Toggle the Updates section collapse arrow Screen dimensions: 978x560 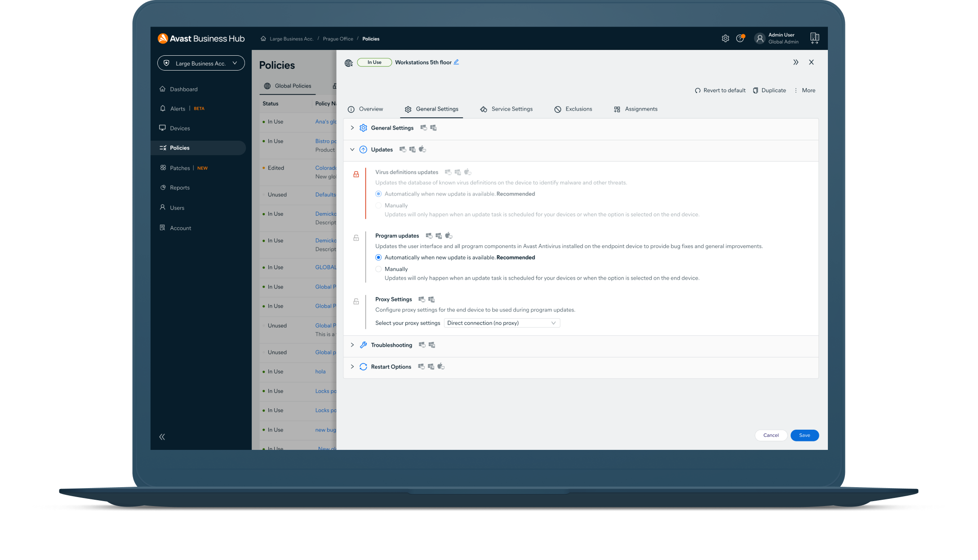[351, 149]
